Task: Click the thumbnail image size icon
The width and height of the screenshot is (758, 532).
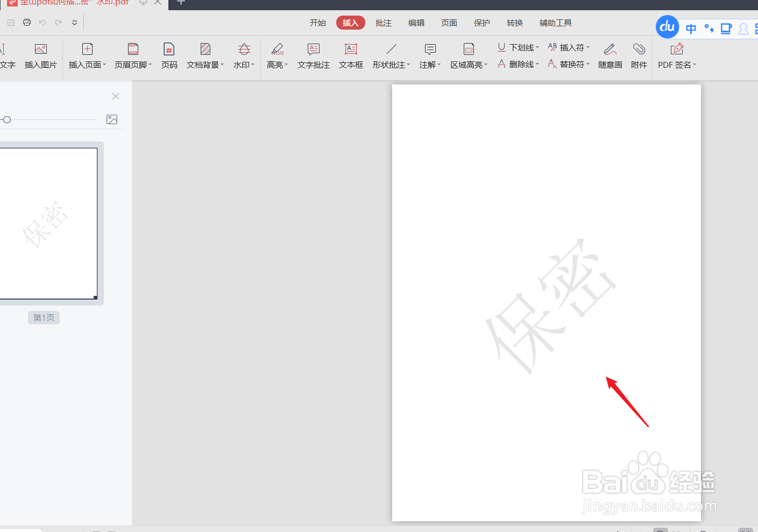Action: coord(112,119)
